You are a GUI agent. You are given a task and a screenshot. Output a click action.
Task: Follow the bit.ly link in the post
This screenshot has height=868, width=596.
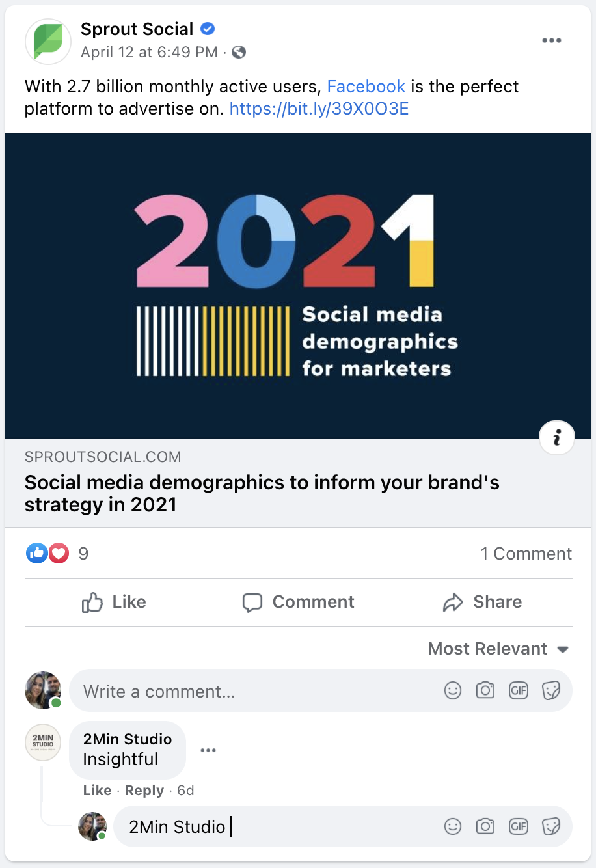click(318, 109)
